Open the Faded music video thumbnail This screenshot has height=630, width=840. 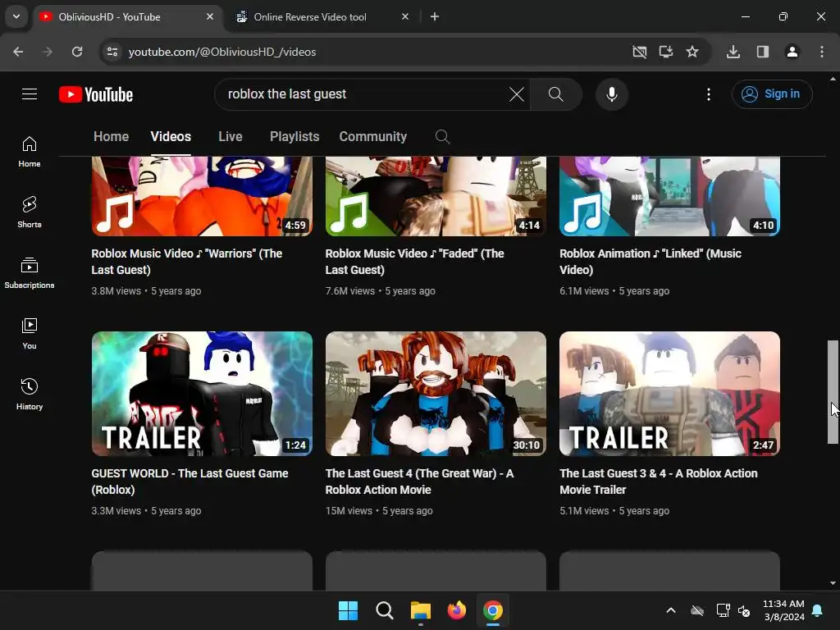(x=436, y=196)
